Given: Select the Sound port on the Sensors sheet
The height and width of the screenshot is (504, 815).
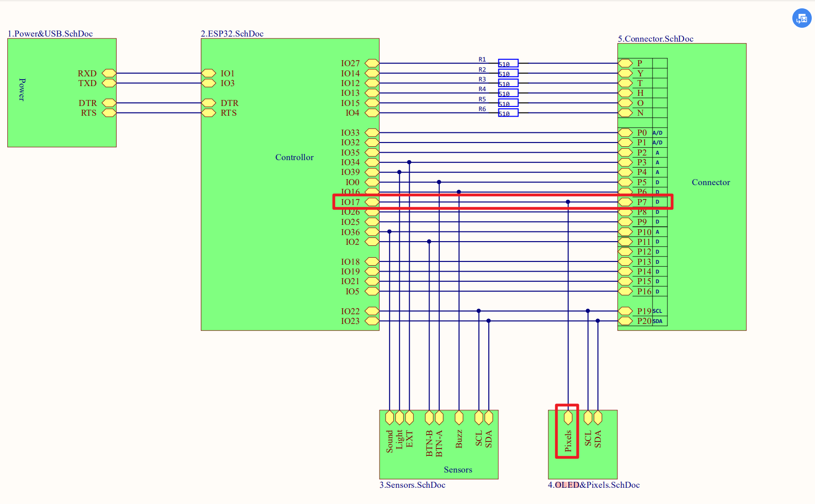Looking at the screenshot, I should click(390, 417).
